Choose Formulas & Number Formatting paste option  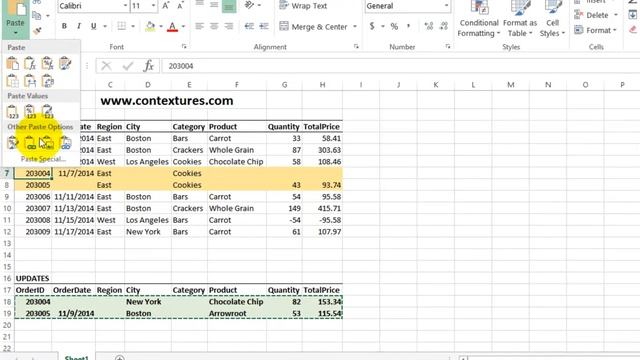coord(48,64)
